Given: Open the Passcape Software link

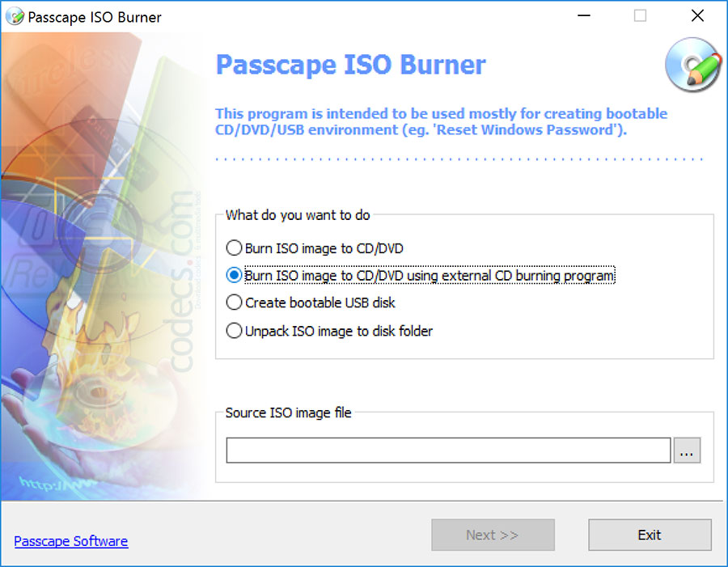Looking at the screenshot, I should pos(71,541).
